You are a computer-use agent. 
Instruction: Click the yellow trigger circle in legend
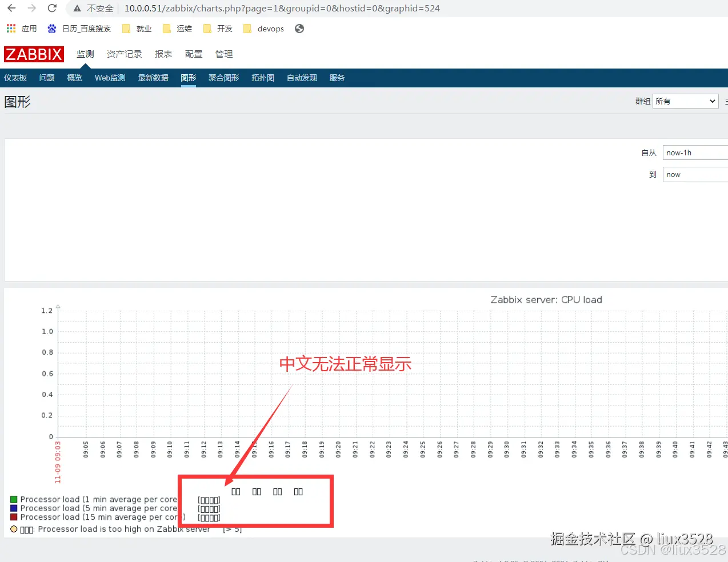(14, 529)
